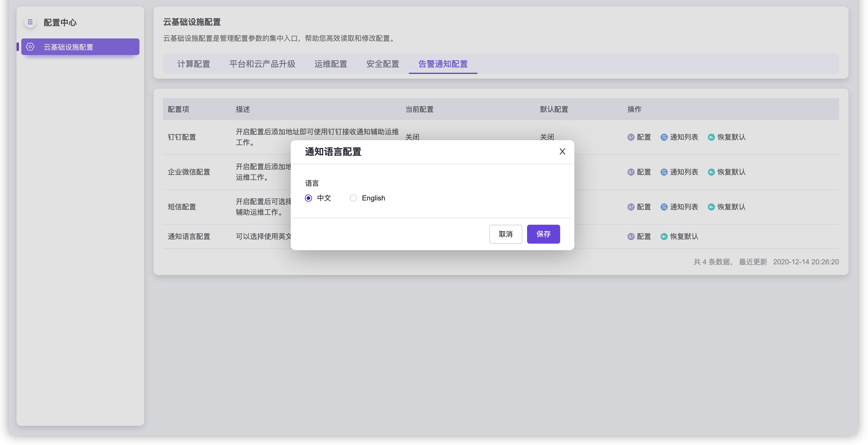Collapse the sidebar menu icon
This screenshot has height=445, width=868.
(x=30, y=22)
